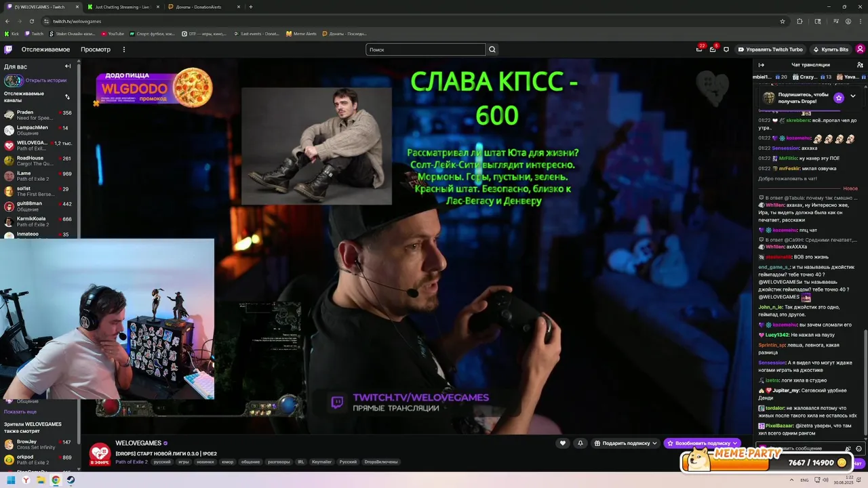Click the chat Bits celebration icon
868x488 pixels.
click(848, 449)
